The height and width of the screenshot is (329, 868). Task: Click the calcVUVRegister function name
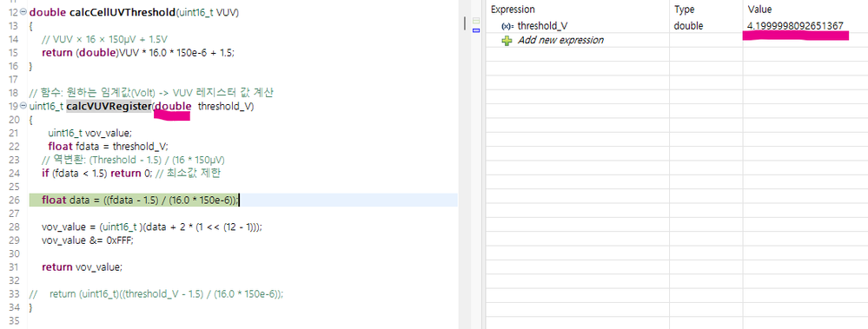[x=109, y=106]
